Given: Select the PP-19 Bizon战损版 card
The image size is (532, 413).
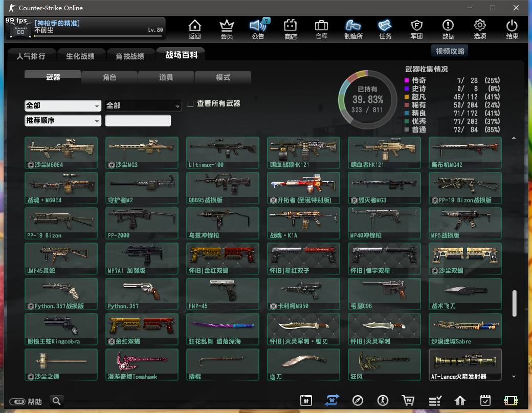Looking at the screenshot, I should [x=465, y=188].
